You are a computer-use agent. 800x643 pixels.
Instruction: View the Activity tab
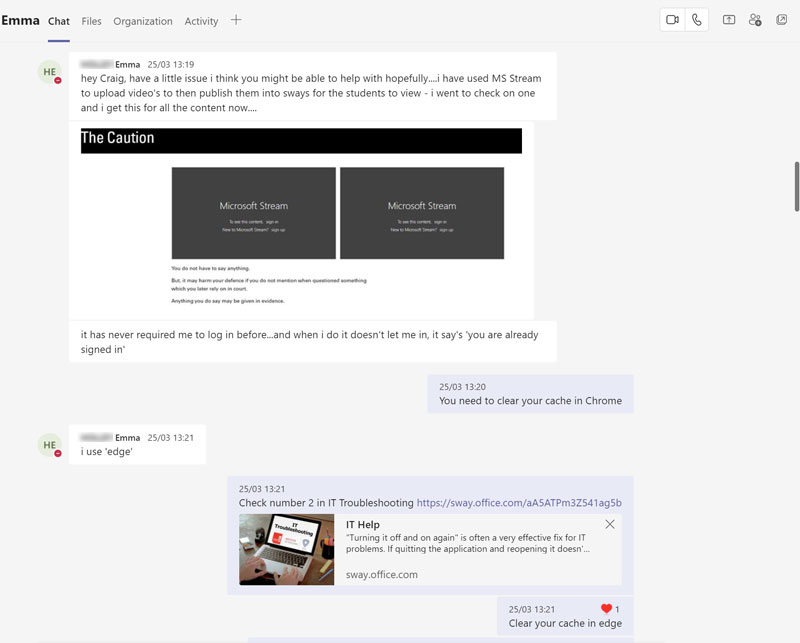[201, 21]
